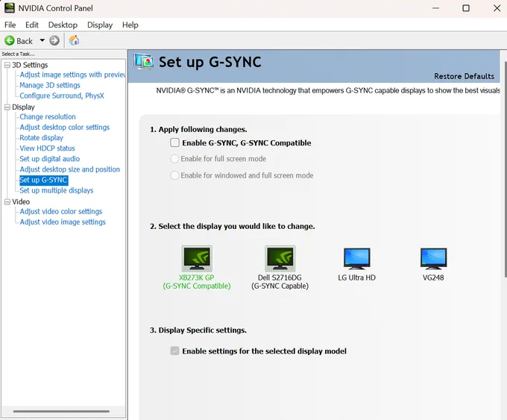This screenshot has height=420, width=507.
Task: Go to Home via house icon
Action: [x=74, y=40]
